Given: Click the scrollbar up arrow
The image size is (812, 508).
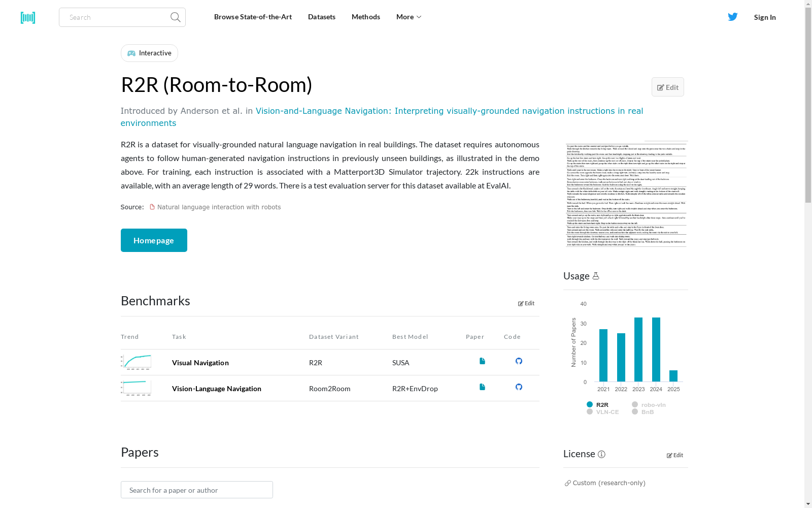Looking at the screenshot, I should tap(808, 4).
